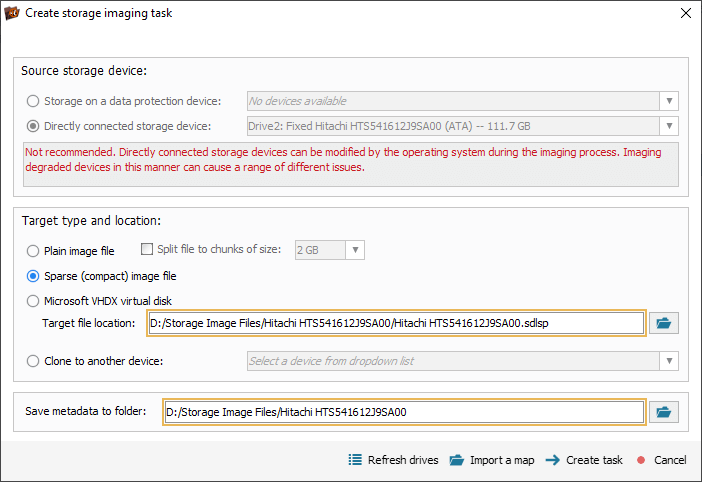Image resolution: width=702 pixels, height=482 pixels.
Task: Choose Clone to another device option
Action: point(33,361)
